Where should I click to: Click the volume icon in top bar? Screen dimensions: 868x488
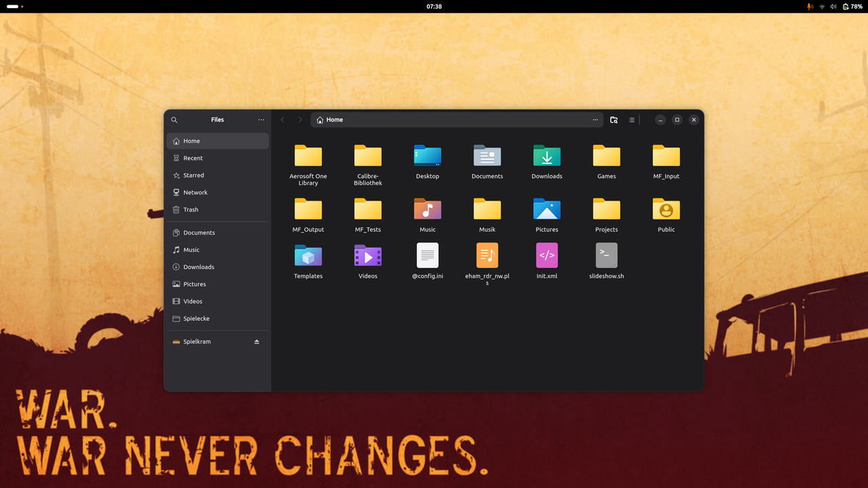[x=833, y=6]
